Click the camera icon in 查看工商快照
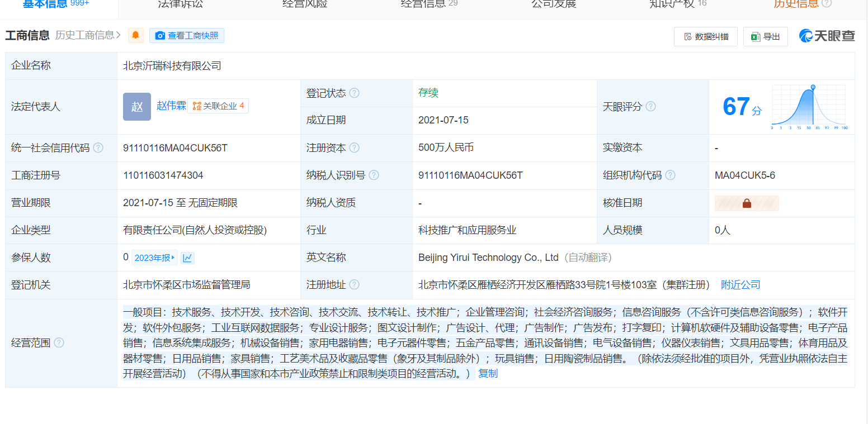 161,36
